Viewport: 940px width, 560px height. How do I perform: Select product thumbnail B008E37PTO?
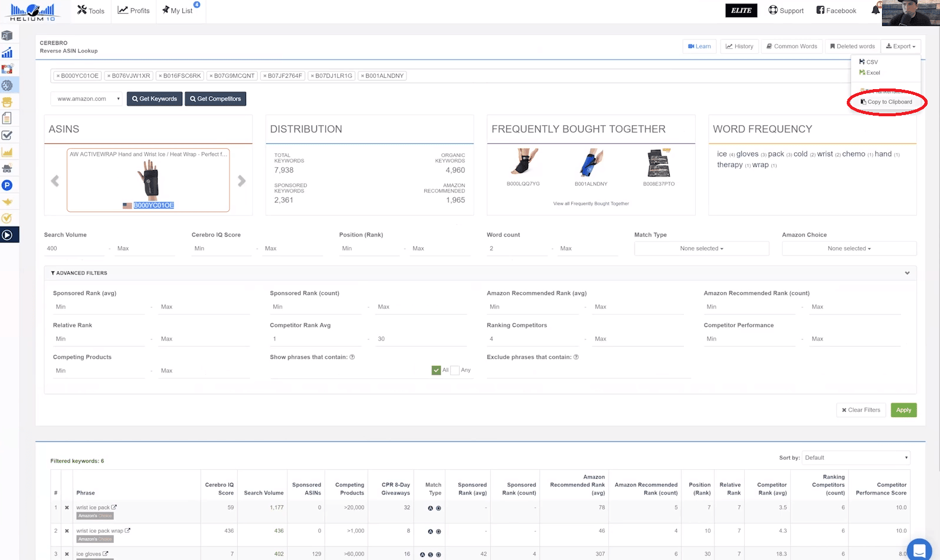659,163
